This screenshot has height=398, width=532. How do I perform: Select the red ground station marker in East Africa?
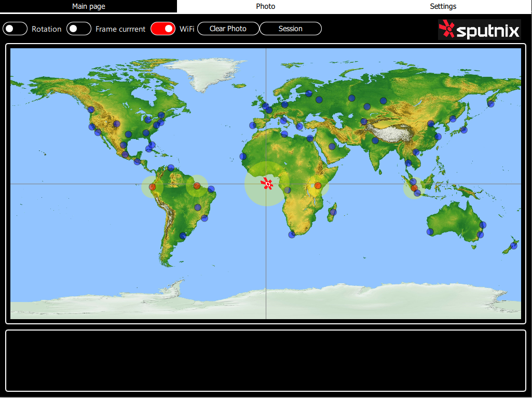point(318,185)
